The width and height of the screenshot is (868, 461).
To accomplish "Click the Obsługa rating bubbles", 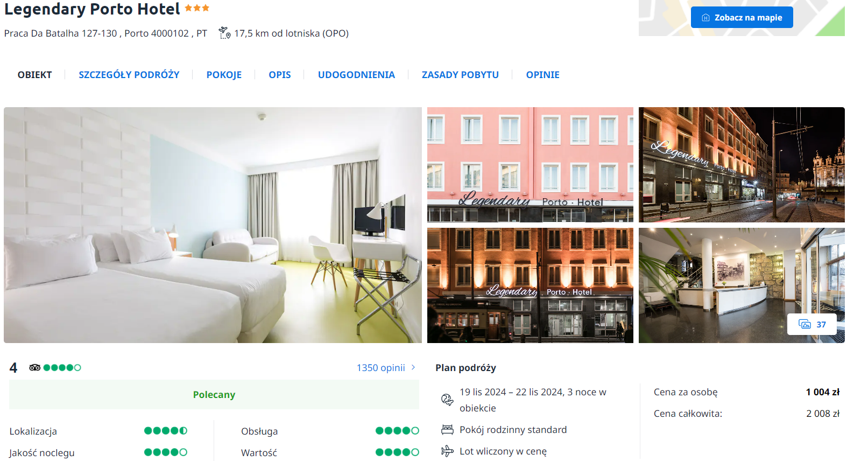I will 397,431.
